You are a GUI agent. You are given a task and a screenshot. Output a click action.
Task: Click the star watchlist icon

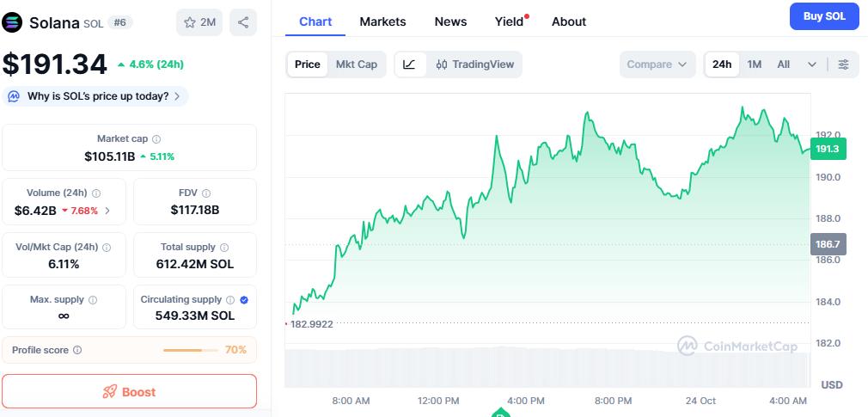click(x=191, y=22)
